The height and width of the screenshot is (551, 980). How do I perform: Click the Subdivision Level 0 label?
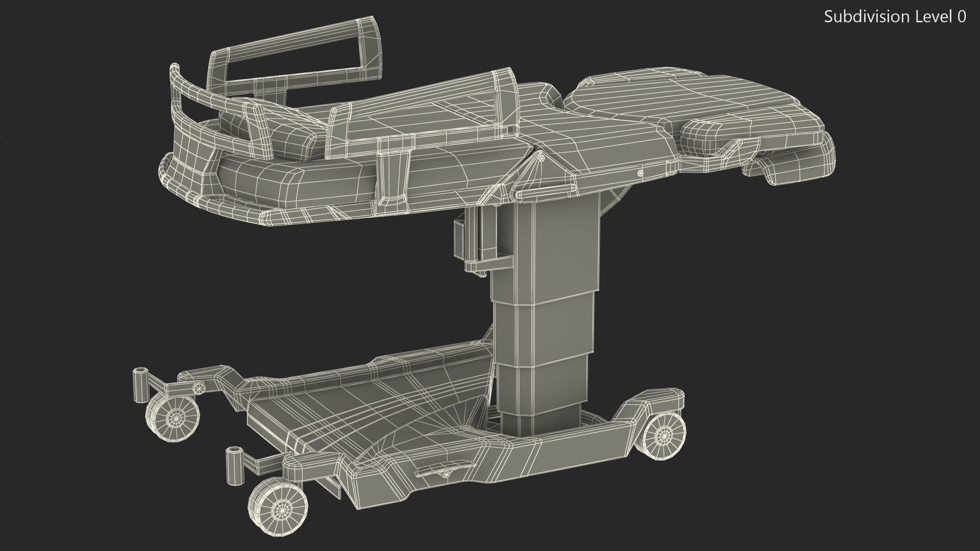point(895,17)
